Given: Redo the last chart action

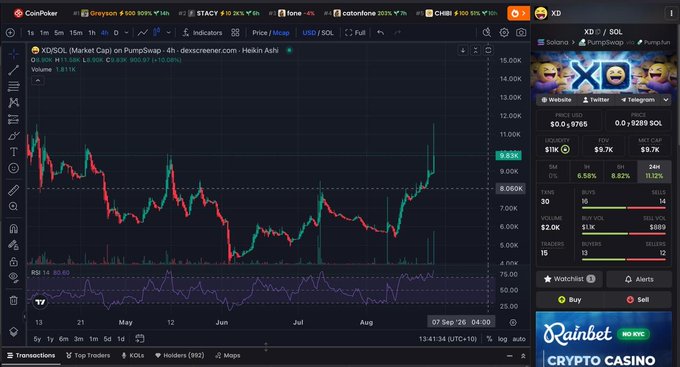Looking at the screenshot, I should [x=397, y=33].
